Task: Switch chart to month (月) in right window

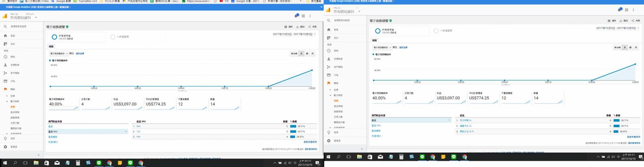Action: tap(636, 47)
